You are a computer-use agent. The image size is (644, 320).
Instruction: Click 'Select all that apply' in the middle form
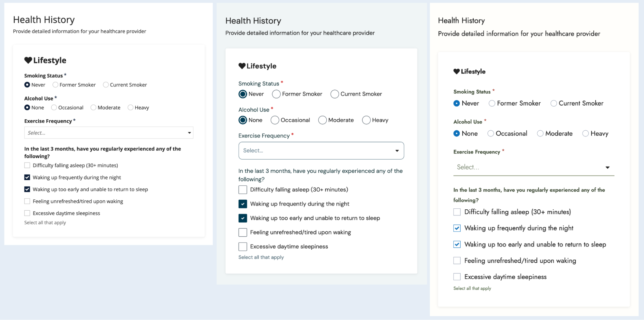(x=261, y=257)
